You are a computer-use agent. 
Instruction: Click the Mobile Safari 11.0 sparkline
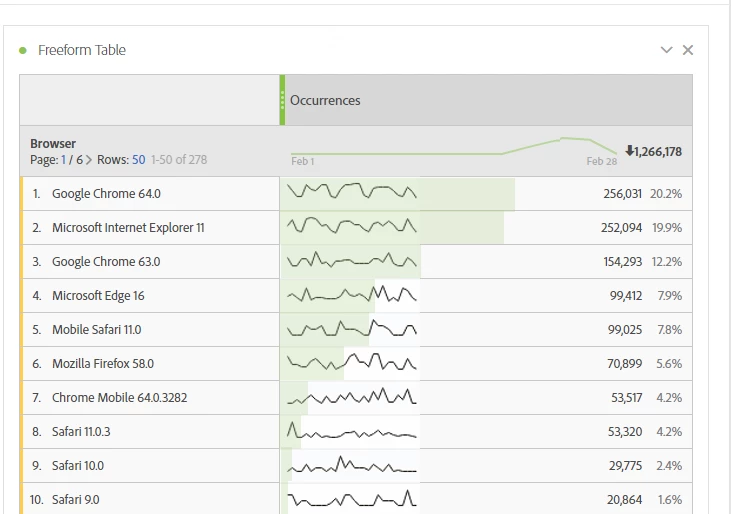tap(352, 328)
